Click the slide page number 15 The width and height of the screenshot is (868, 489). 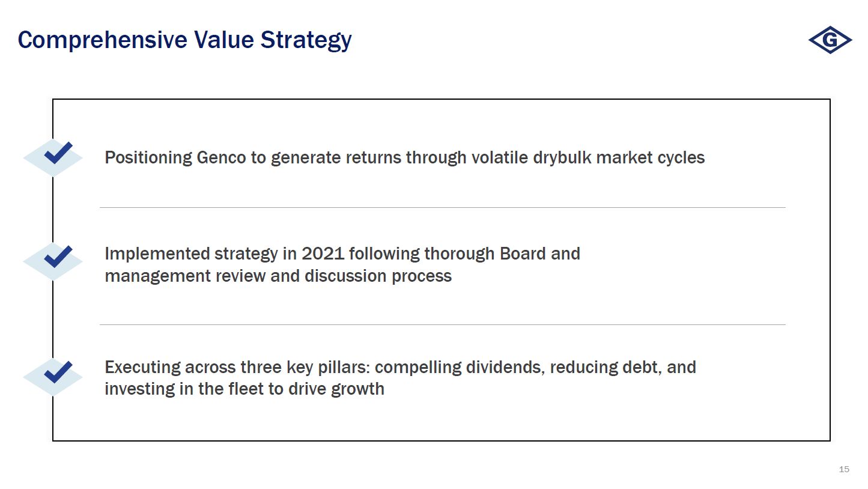(x=844, y=469)
